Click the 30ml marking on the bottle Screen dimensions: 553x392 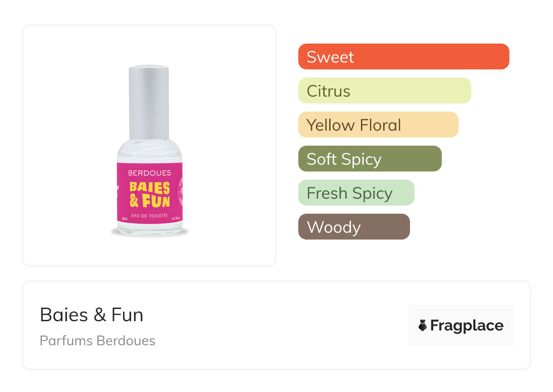[124, 219]
